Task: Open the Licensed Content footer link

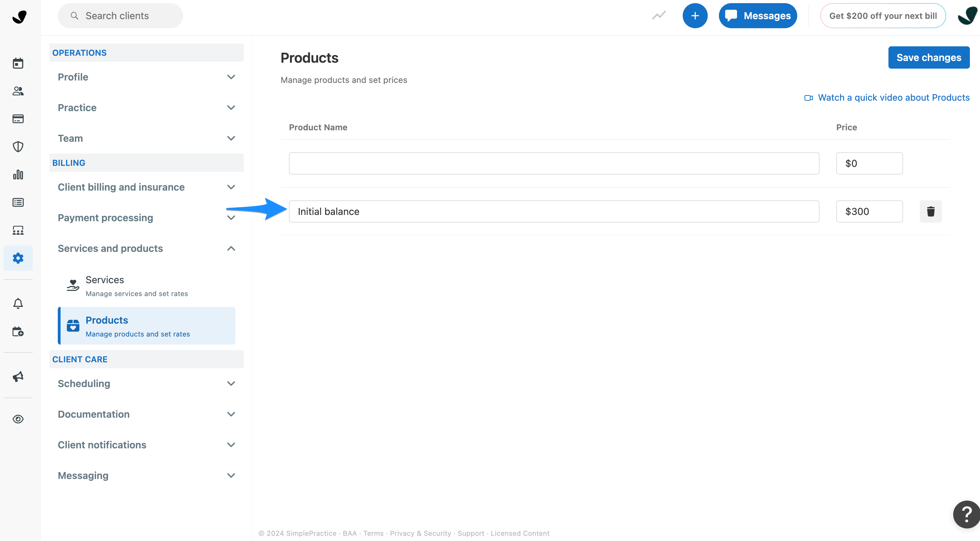Action: [520, 533]
